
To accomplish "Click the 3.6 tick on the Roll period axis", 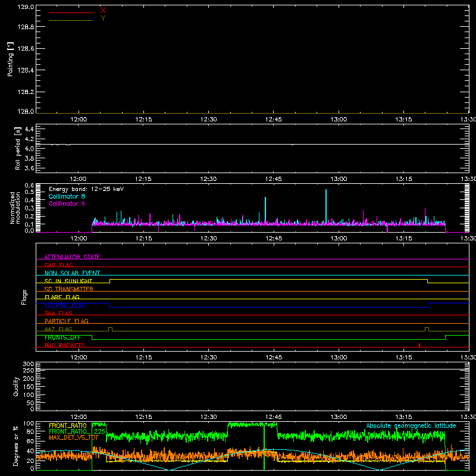I will (x=29, y=168).
